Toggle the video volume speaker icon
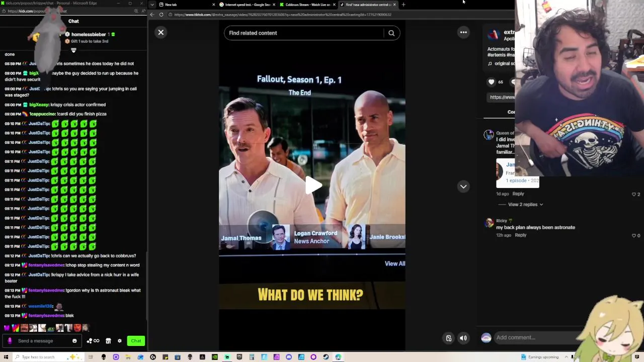 463,338
